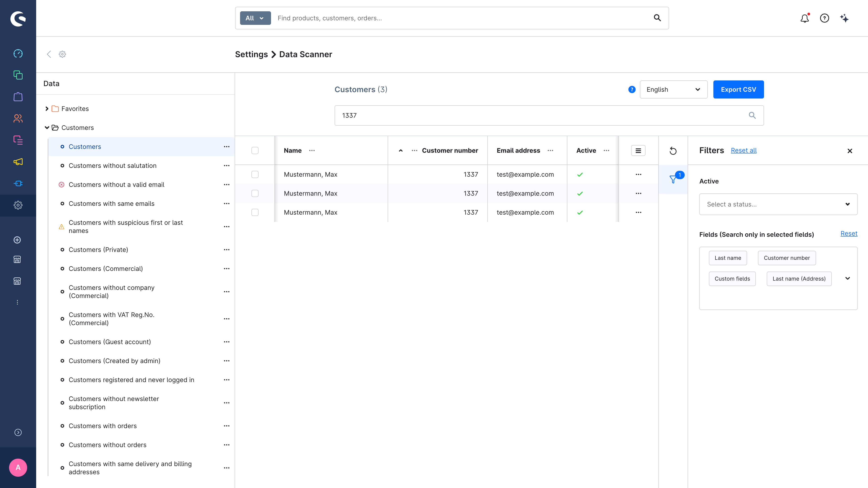
Task: Sort by Customer number column arrow
Action: click(x=400, y=150)
